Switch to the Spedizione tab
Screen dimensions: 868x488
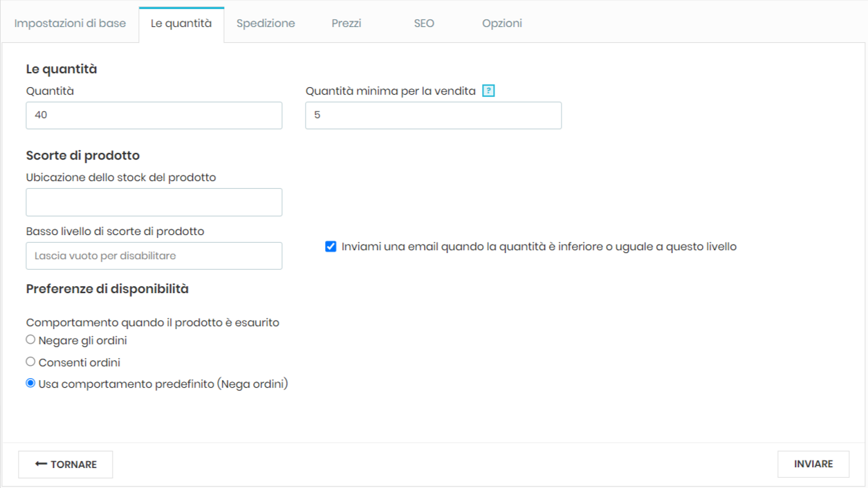(266, 24)
